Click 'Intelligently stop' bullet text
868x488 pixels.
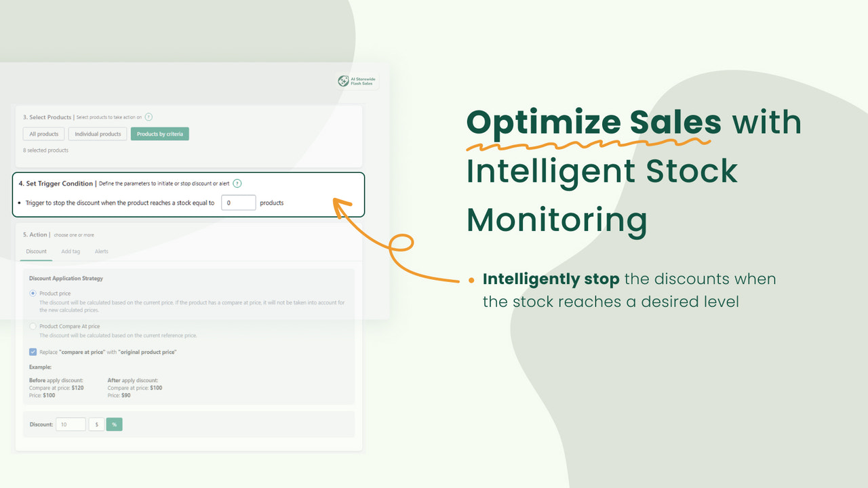click(x=551, y=279)
